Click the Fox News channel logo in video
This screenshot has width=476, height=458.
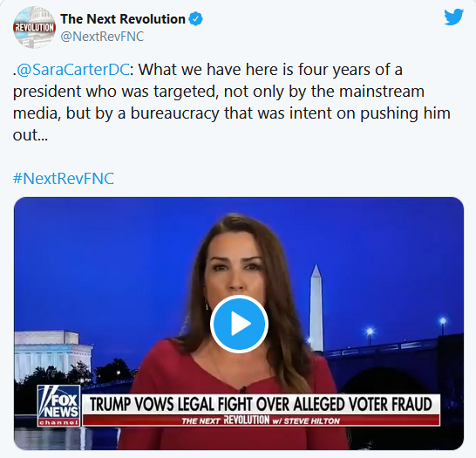59,406
